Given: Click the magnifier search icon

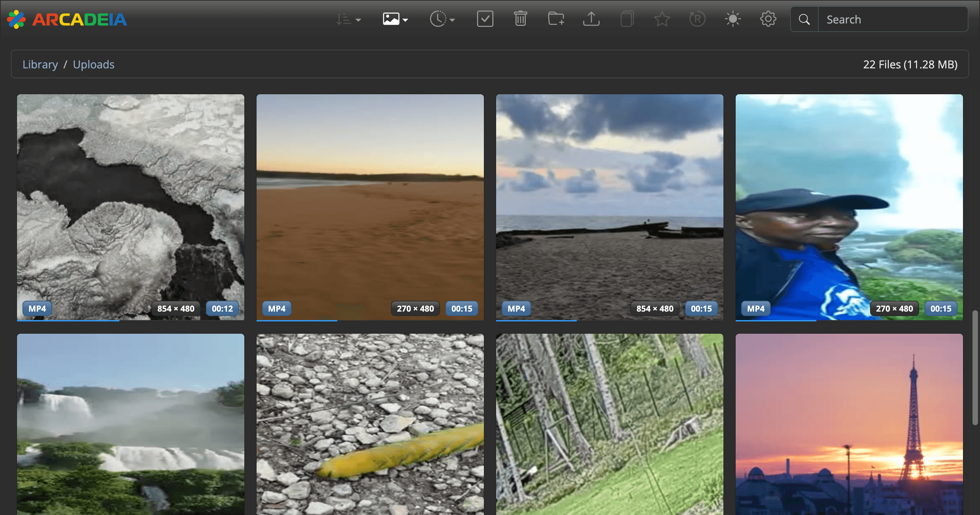Looking at the screenshot, I should (804, 19).
